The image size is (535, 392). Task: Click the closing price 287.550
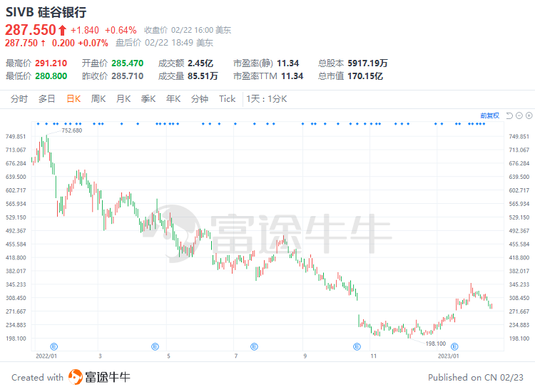tap(31, 30)
